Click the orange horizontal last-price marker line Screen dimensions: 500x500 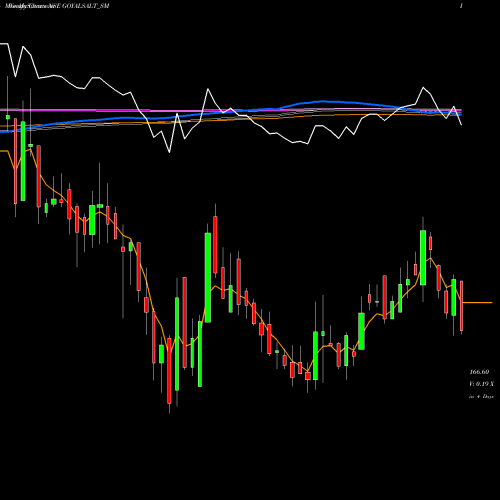pyautogui.click(x=477, y=303)
